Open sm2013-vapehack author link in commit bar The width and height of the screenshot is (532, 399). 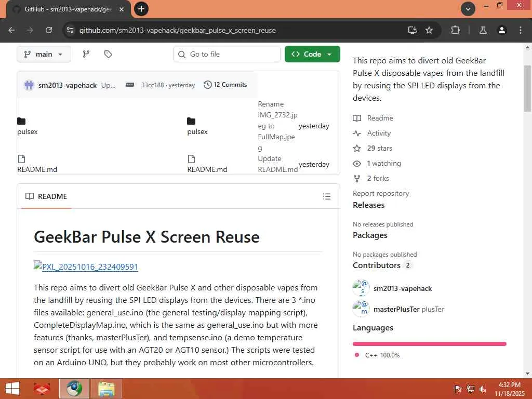[x=68, y=85]
